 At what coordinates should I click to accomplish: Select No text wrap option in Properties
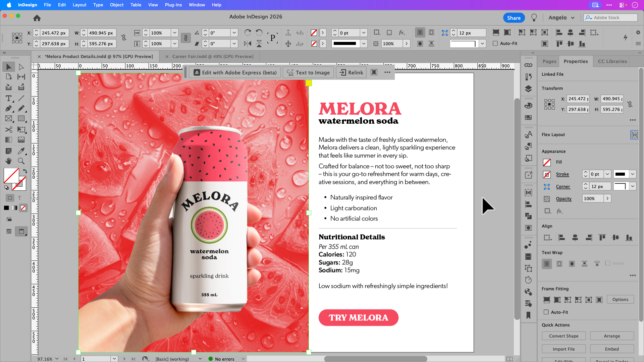(x=547, y=264)
